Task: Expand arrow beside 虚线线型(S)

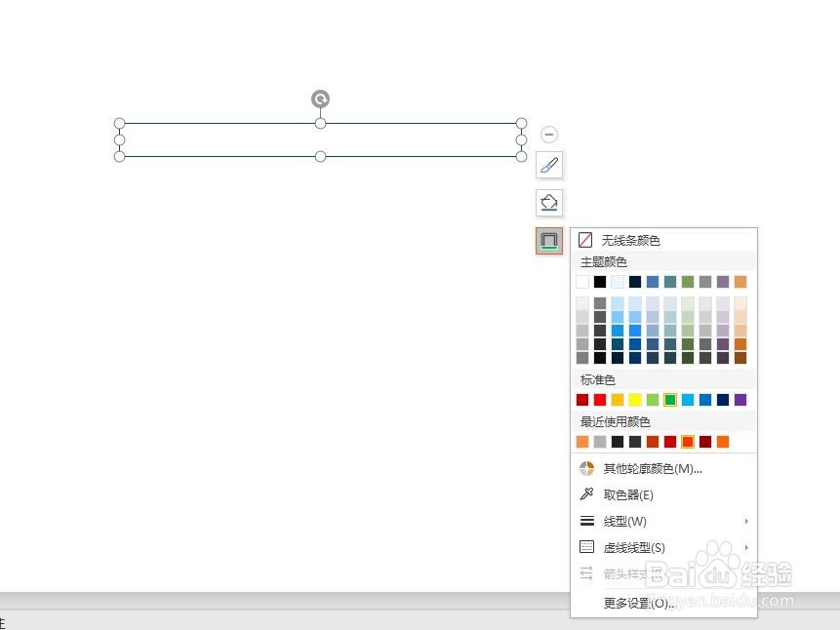Action: pos(746,547)
